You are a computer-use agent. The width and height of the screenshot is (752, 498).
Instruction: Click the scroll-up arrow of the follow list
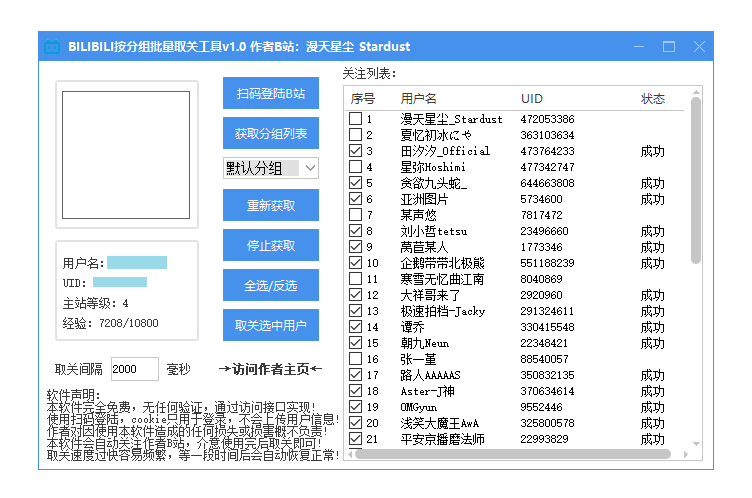pos(696,92)
